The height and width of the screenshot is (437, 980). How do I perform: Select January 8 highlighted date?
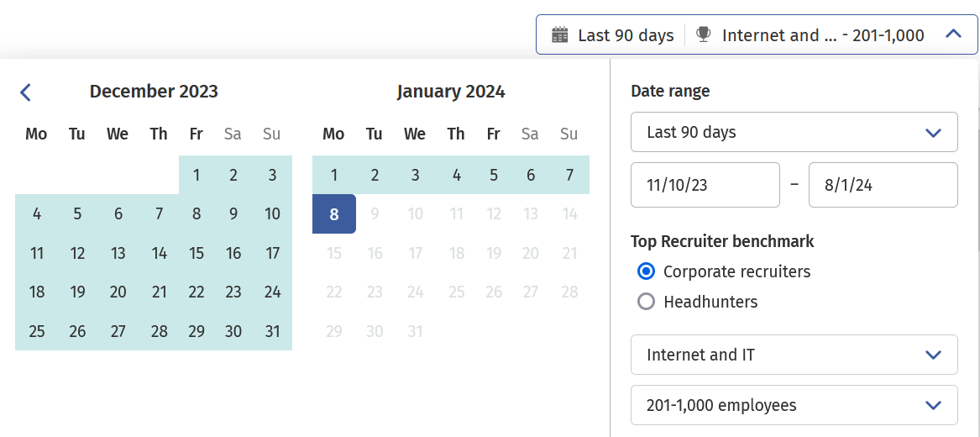coord(334,214)
